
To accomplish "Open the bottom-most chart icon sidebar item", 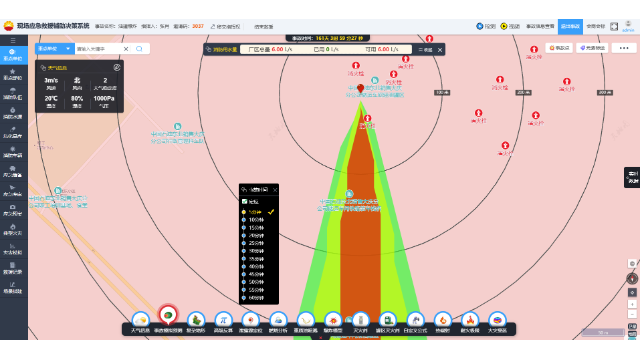I will pyautogui.click(x=13, y=288).
